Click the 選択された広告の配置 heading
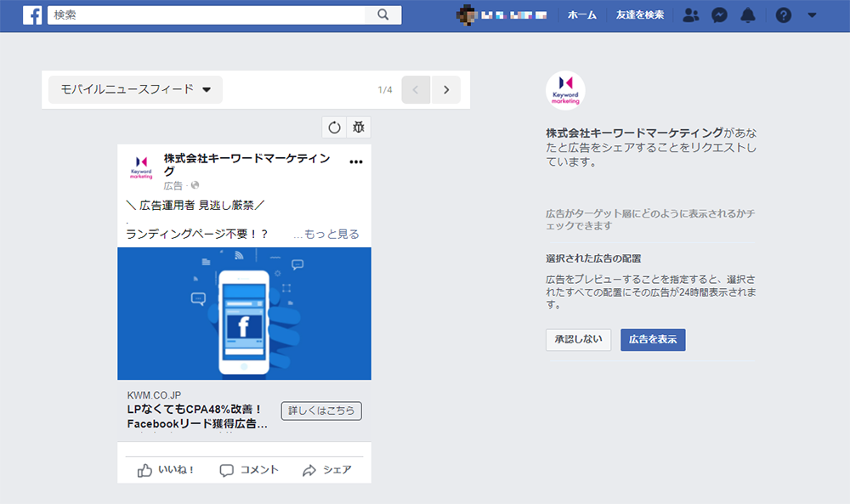The width and height of the screenshot is (850, 504). (593, 258)
